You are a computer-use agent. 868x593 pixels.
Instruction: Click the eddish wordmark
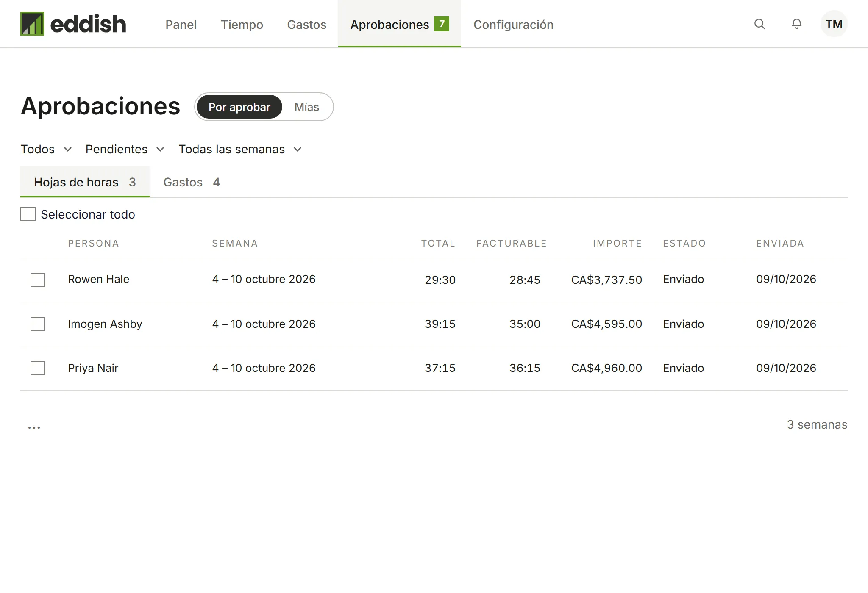pyautogui.click(x=88, y=24)
